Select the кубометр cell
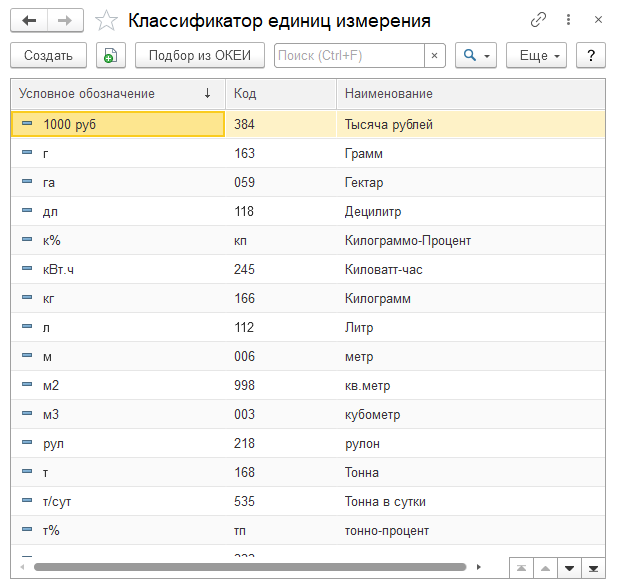Viewport: 626px width, 584px height. [471, 414]
